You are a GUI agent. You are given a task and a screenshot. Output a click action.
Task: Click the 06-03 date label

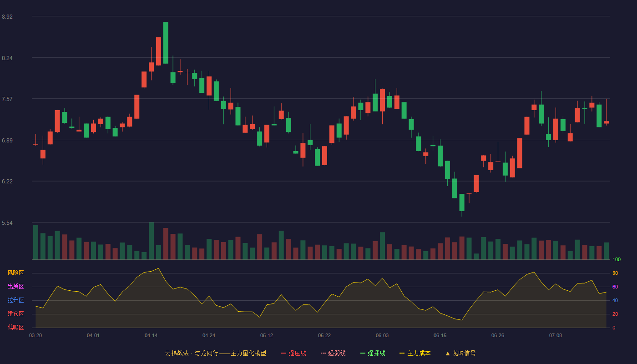click(x=382, y=335)
